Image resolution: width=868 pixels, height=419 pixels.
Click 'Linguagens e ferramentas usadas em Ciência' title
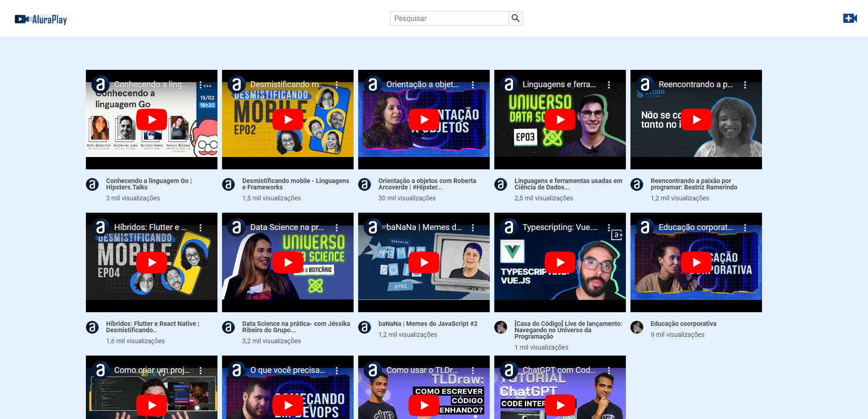[568, 184]
